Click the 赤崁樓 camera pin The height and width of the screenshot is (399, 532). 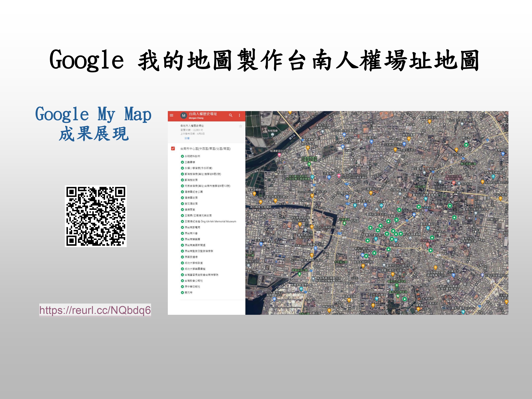coord(381,206)
